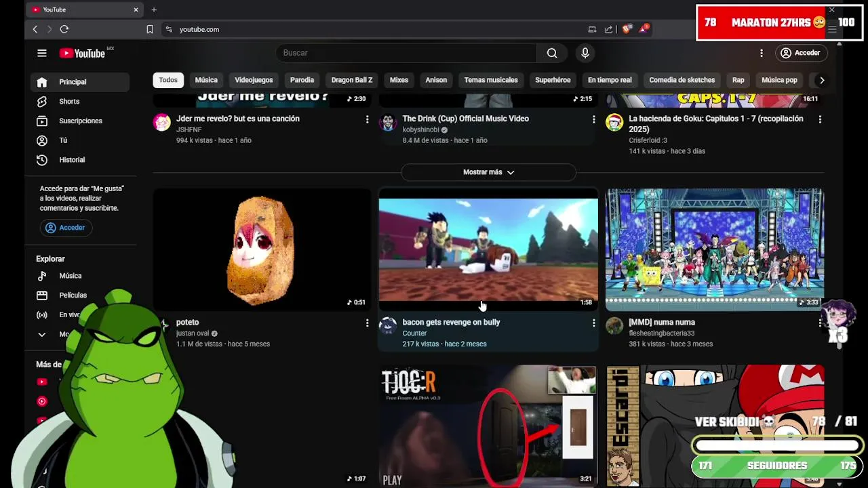The height and width of the screenshot is (488, 868).
Task: Go back with the browser back arrow
Action: [35, 29]
